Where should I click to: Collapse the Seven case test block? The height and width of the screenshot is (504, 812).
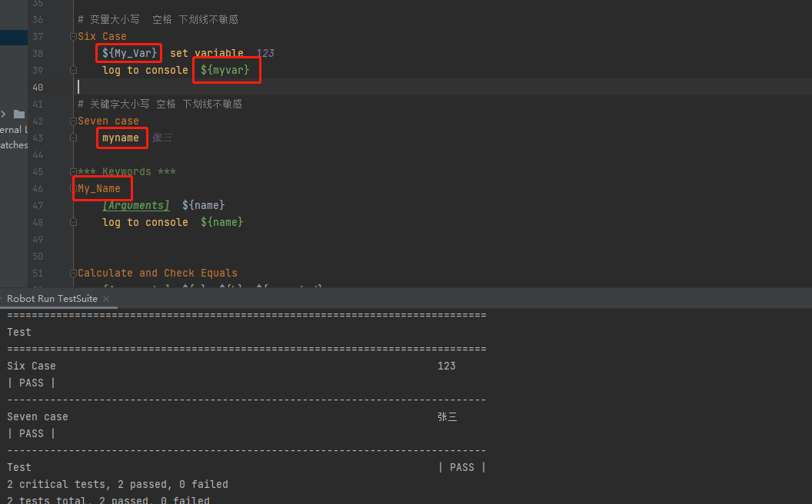click(x=74, y=121)
